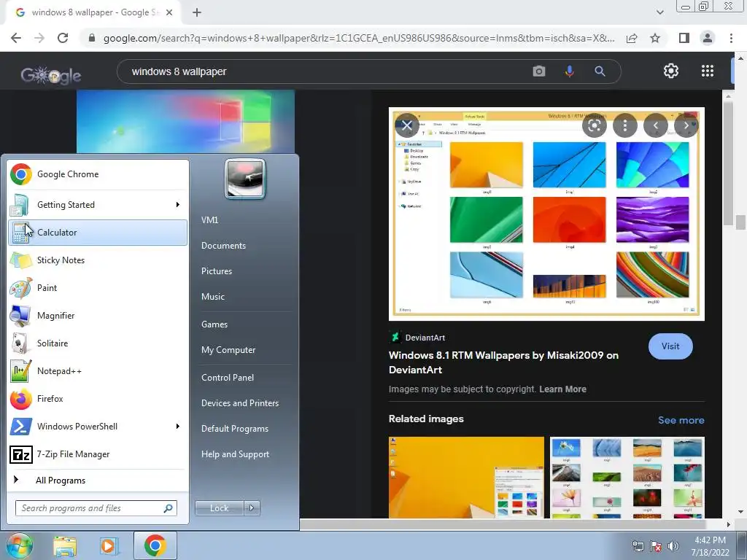Click the Chrome address bar URL

pyautogui.click(x=359, y=38)
